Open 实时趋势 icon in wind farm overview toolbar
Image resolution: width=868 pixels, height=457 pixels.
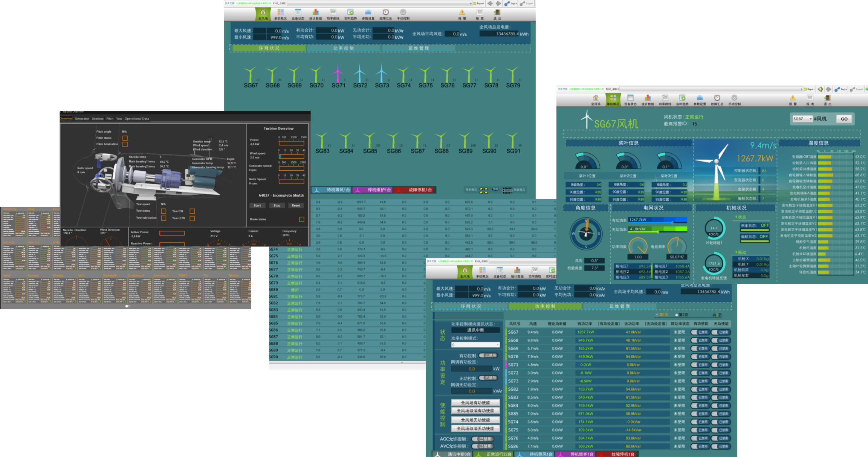point(350,14)
